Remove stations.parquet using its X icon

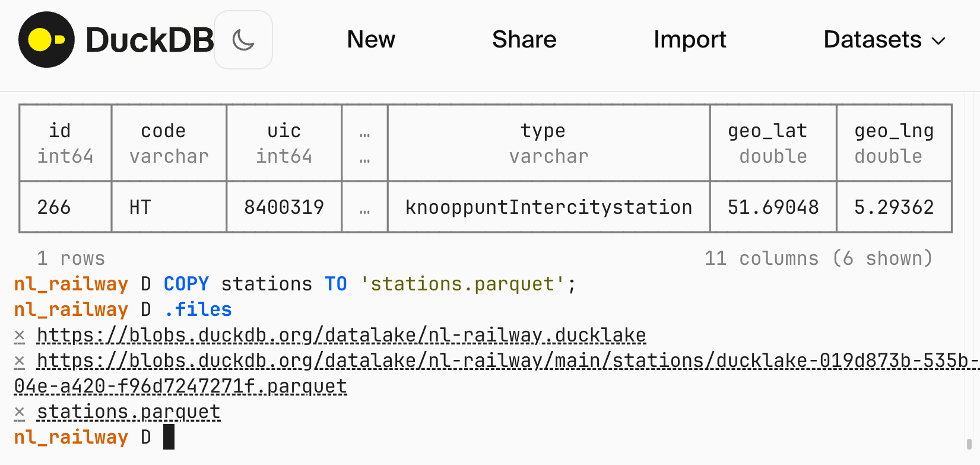(20, 412)
